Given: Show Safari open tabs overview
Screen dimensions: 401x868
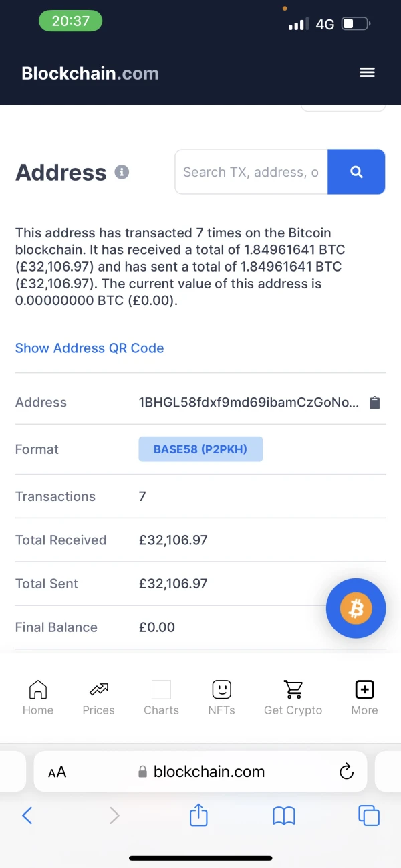Looking at the screenshot, I should coord(369,815).
